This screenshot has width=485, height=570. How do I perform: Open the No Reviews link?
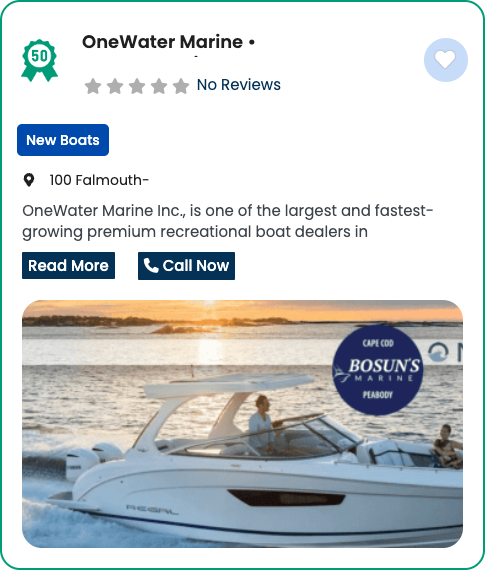click(x=239, y=85)
